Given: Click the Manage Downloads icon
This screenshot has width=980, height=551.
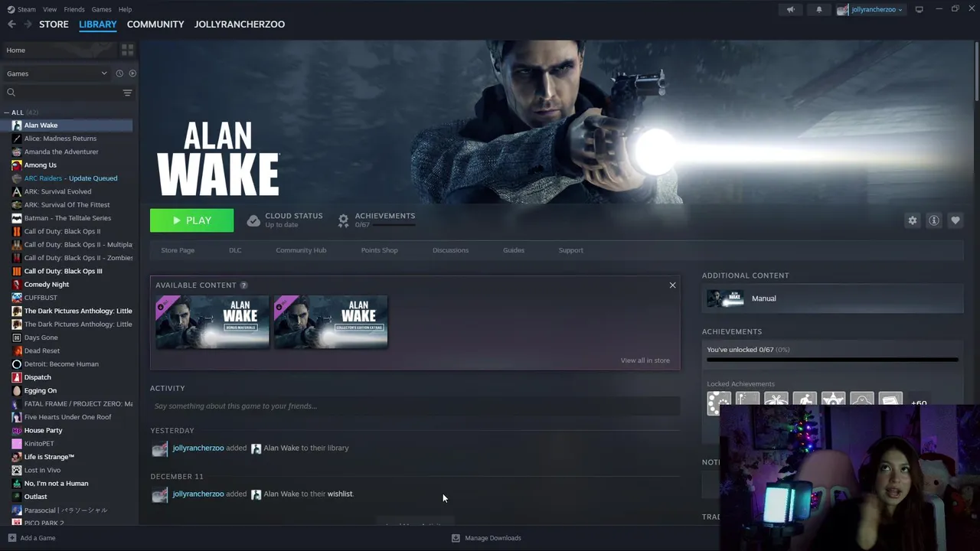Looking at the screenshot, I should [x=456, y=538].
